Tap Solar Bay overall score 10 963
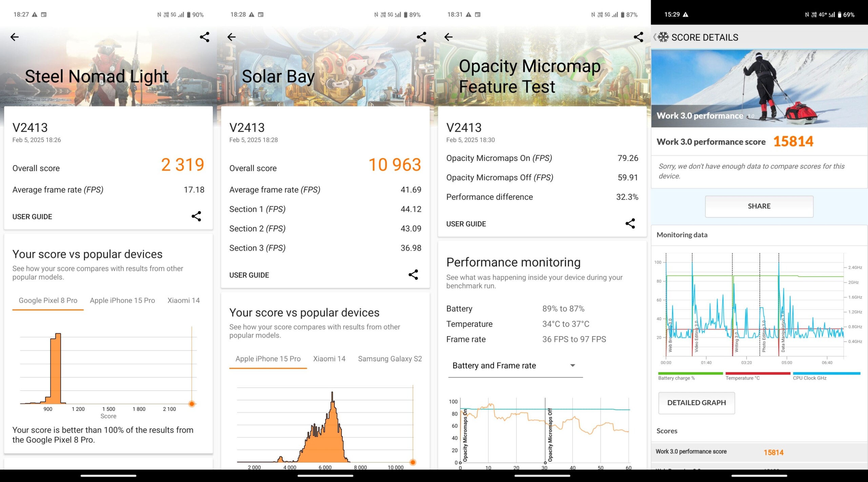 (x=395, y=165)
